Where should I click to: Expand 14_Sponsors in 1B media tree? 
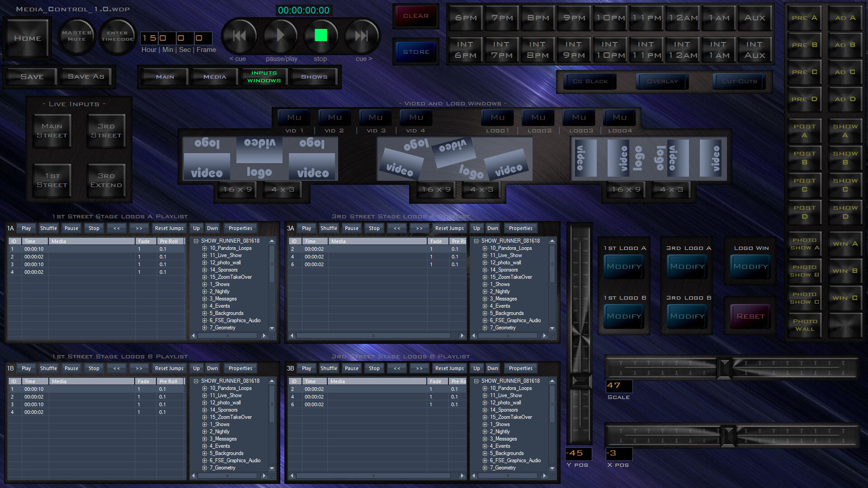(205, 410)
